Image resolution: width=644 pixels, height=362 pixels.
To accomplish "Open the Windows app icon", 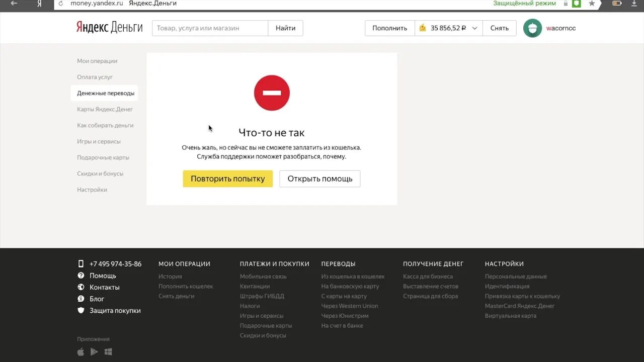I will pos(108,352).
